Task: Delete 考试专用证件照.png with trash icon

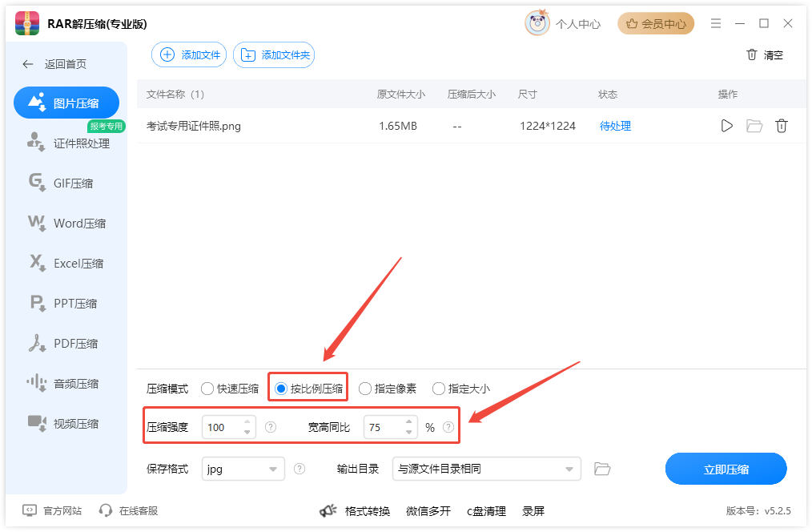Action: coord(781,126)
